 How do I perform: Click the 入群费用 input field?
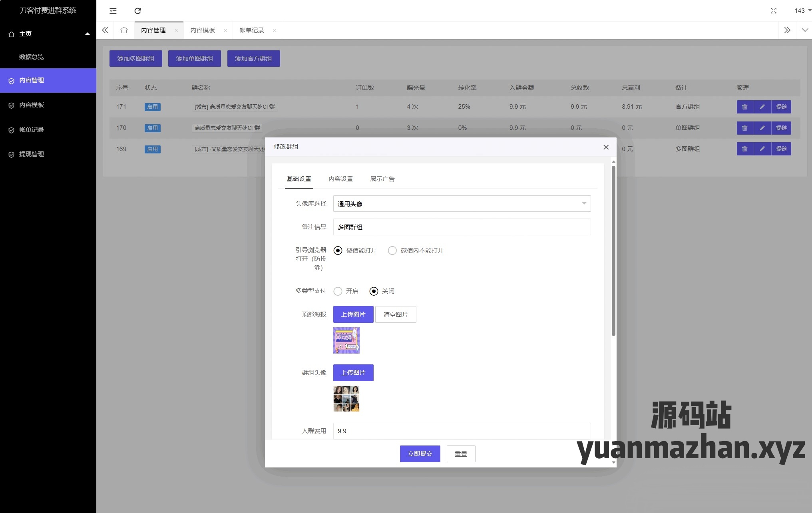tap(462, 431)
